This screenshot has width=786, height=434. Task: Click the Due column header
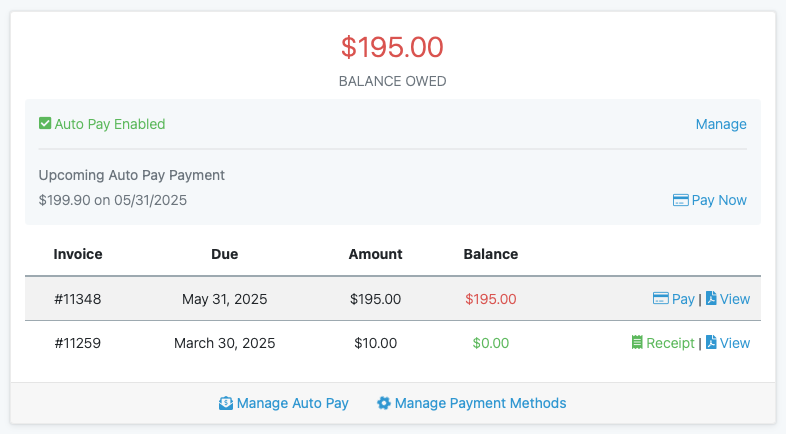224,254
